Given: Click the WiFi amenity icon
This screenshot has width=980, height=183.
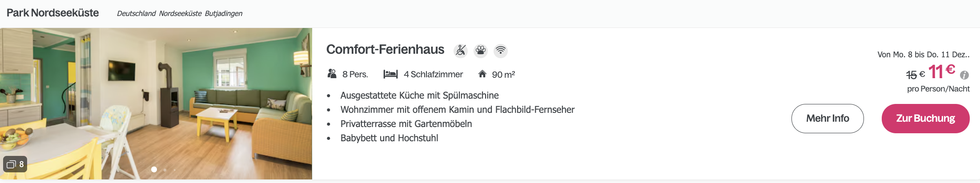Looking at the screenshot, I should click(x=501, y=51).
